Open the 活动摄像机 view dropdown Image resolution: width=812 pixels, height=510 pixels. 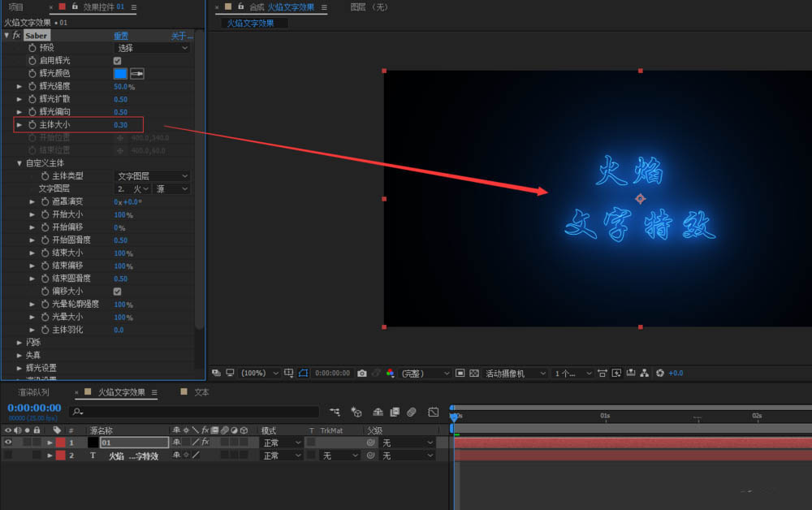coord(516,374)
